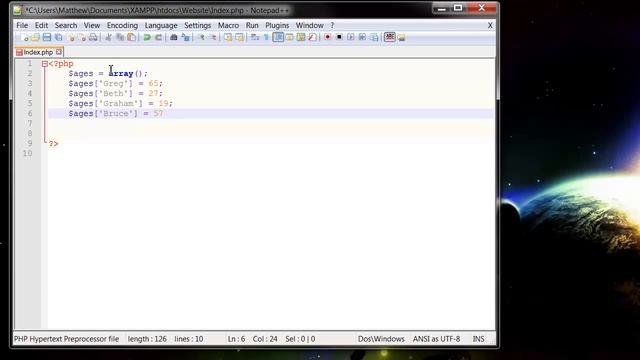Click the macro playback icon

point(350,38)
